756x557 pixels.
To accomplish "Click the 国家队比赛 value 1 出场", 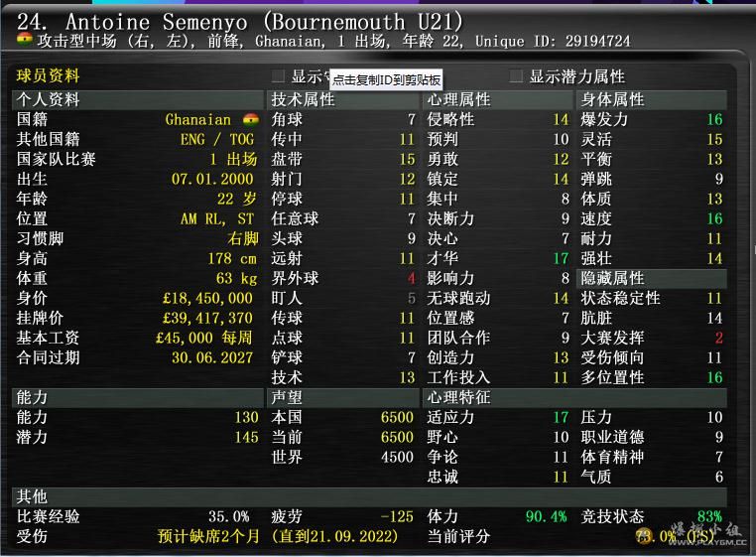I will click(233, 159).
